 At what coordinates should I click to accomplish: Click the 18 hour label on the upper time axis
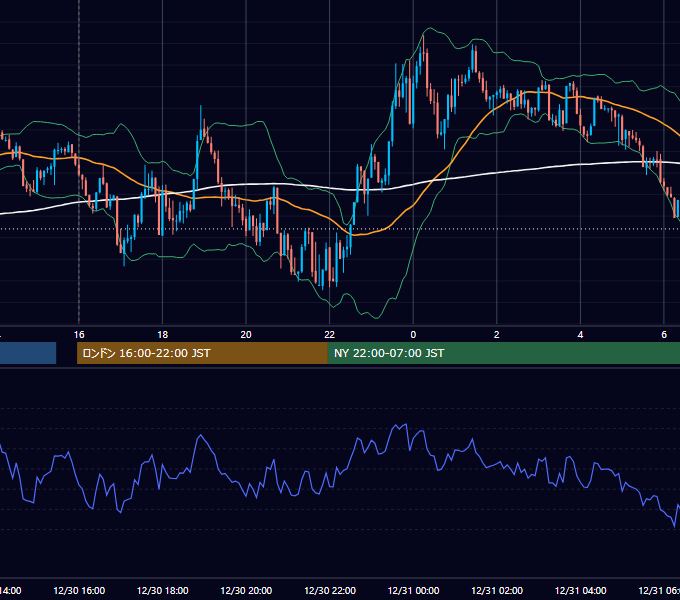pyautogui.click(x=163, y=335)
